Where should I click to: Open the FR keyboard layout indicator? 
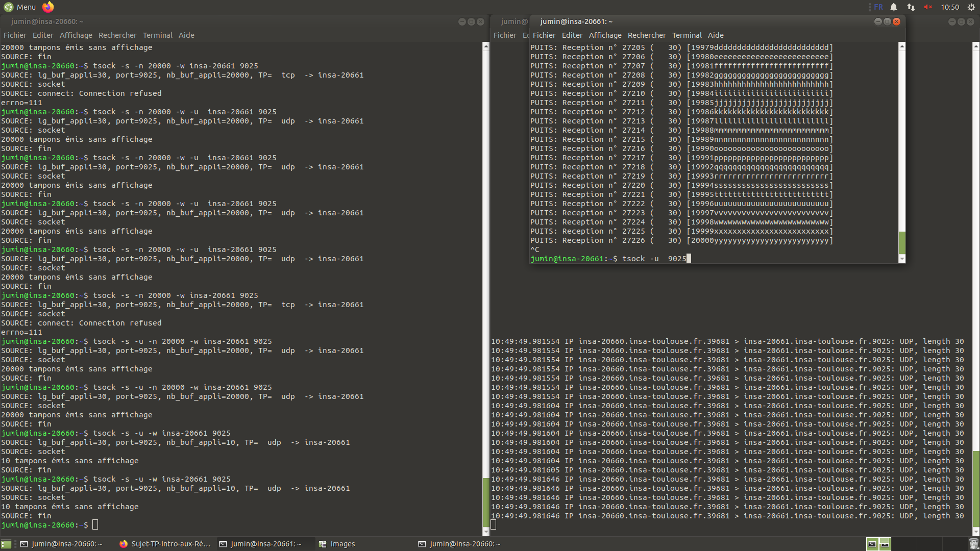tap(878, 7)
